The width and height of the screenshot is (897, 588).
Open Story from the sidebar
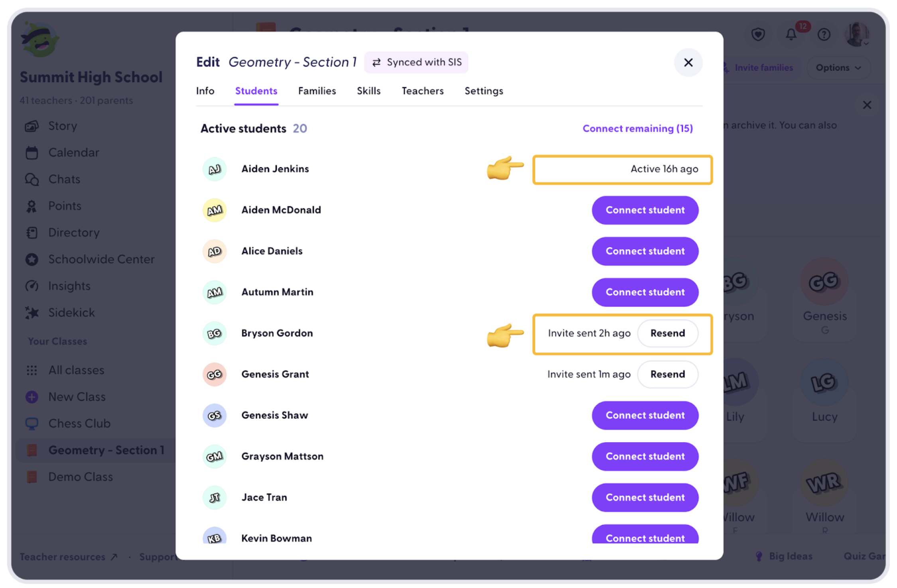tap(62, 126)
